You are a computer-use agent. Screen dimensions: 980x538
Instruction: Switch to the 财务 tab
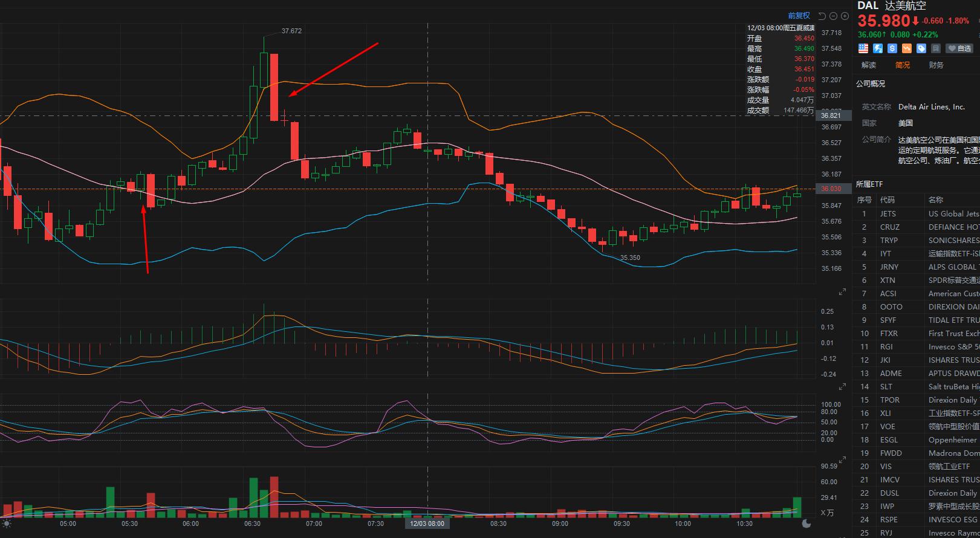(936, 65)
